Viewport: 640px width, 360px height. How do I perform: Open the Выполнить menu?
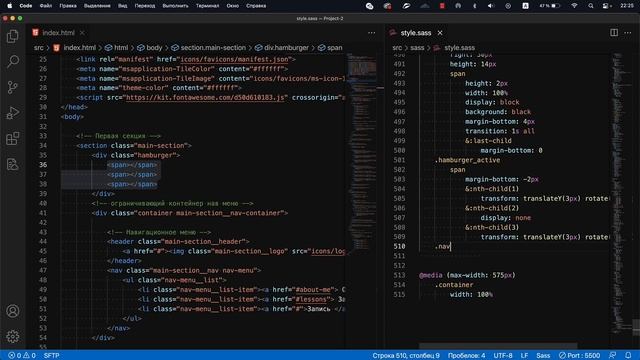[176, 6]
